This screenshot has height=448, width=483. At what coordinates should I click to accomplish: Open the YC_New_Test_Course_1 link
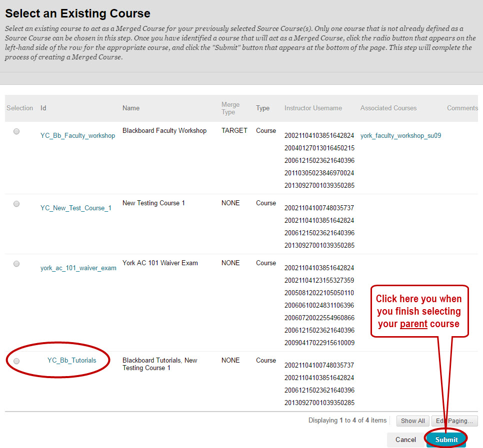tap(75, 208)
